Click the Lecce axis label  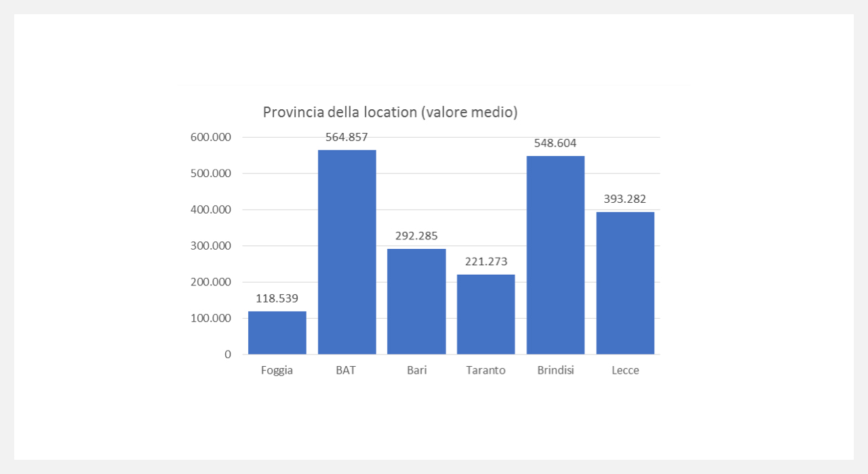(625, 371)
